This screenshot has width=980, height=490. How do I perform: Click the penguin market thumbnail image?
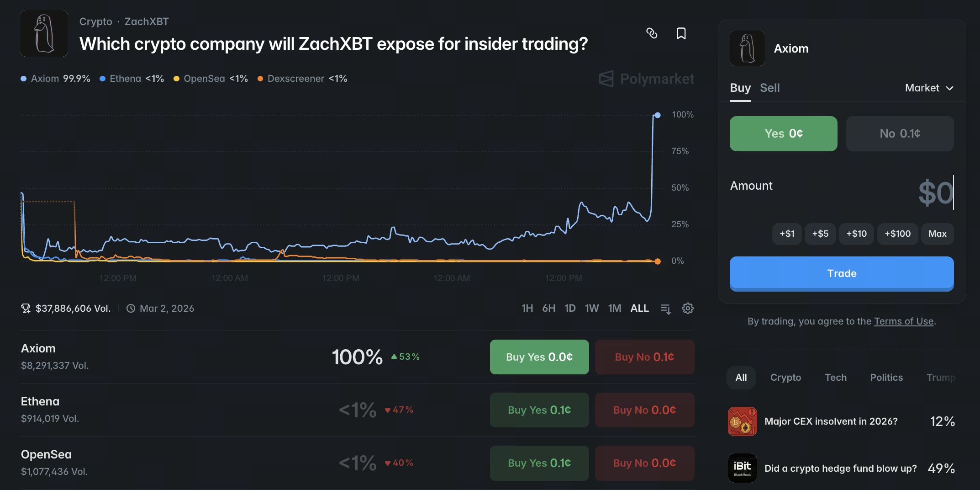point(44,33)
